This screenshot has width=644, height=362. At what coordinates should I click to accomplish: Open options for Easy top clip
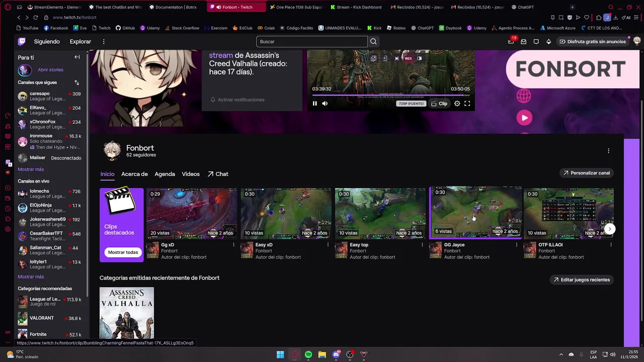pyautogui.click(x=422, y=245)
